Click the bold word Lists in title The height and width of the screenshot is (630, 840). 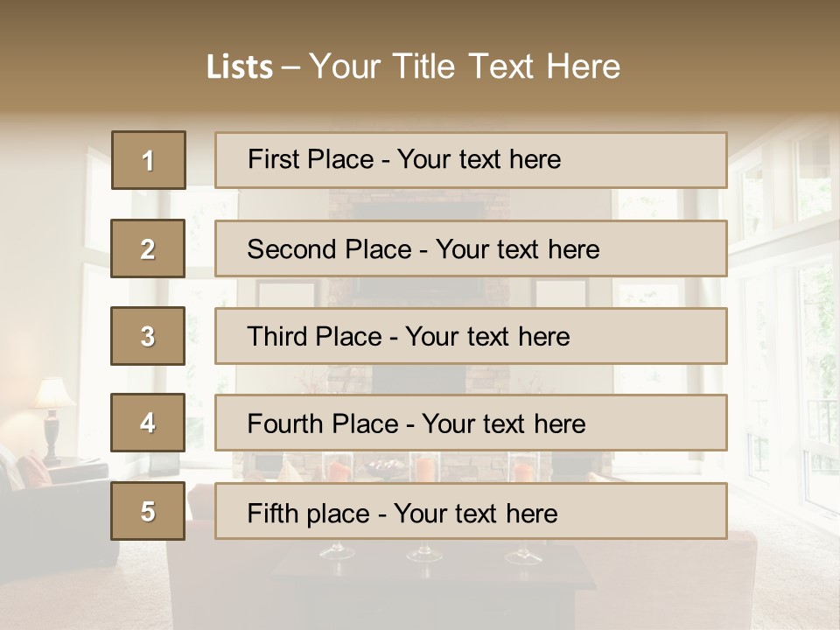pos(240,66)
